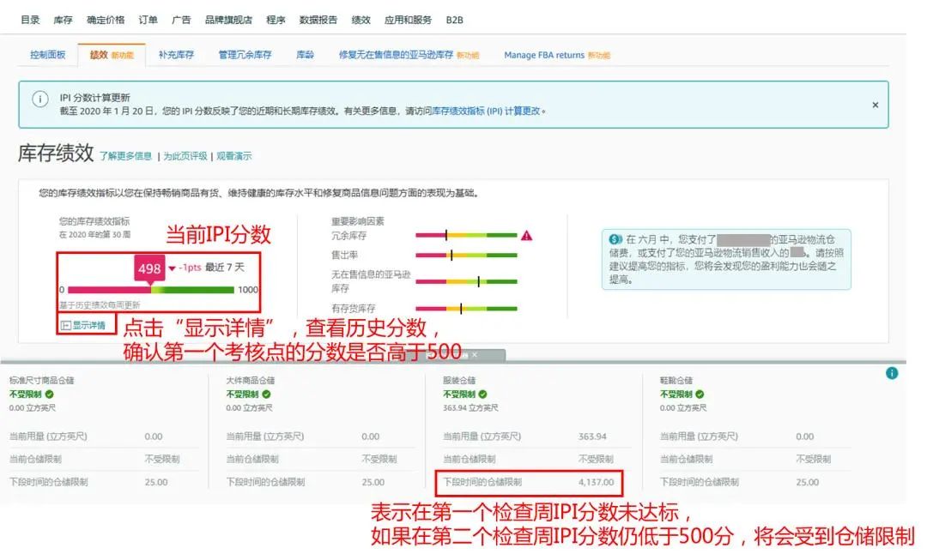
Task: Open the Manage FBA returns tab
Action: pos(557,55)
